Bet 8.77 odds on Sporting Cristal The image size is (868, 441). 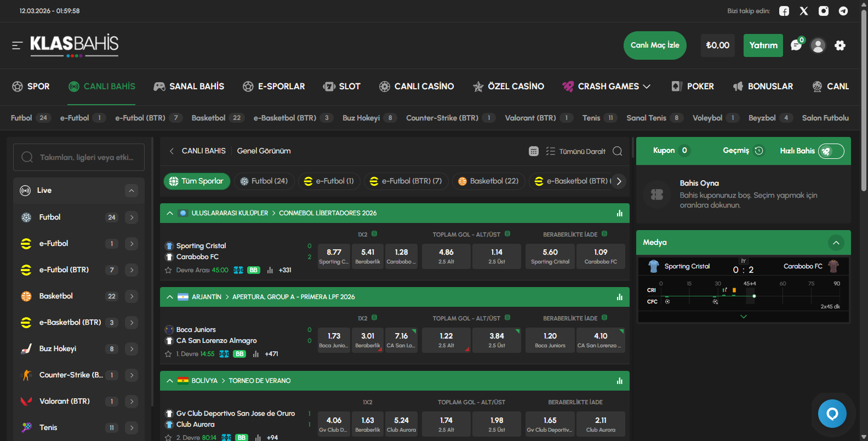click(x=334, y=256)
